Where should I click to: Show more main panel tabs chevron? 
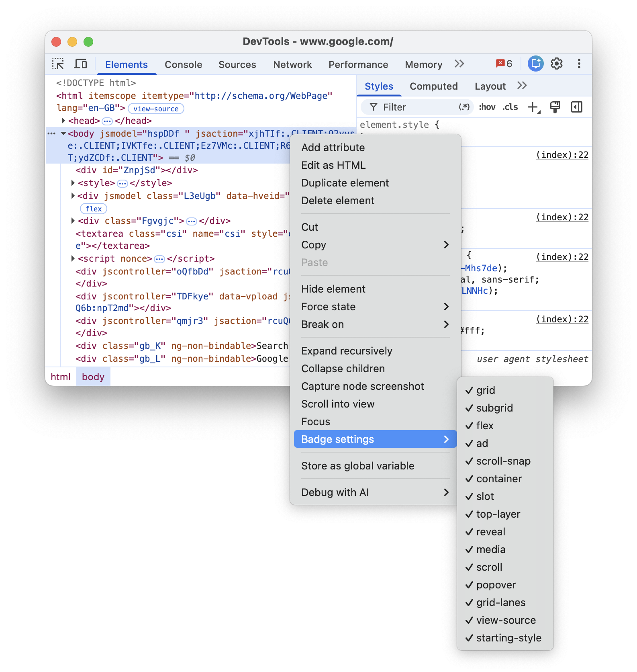(x=459, y=64)
